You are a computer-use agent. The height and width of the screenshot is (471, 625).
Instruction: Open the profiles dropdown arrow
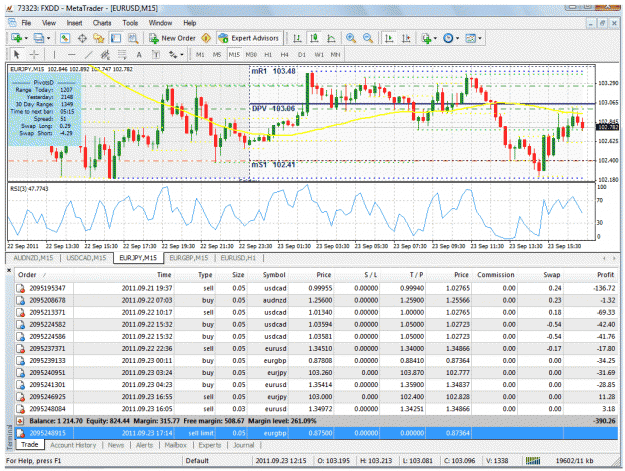[49, 38]
